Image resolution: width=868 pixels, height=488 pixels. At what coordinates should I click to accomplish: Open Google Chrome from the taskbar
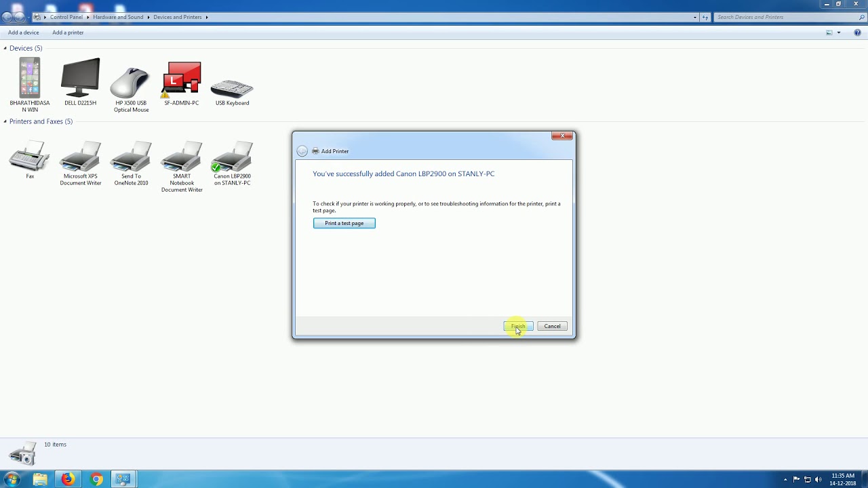tap(96, 479)
